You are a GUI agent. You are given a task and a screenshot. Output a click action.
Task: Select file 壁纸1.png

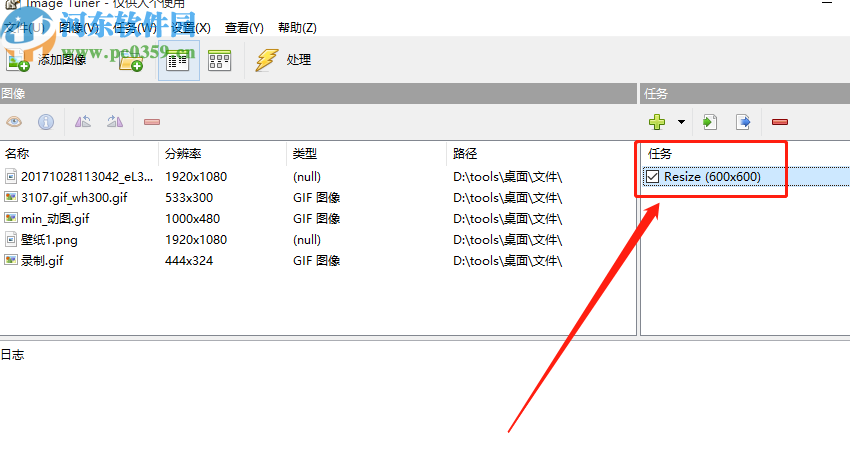click(49, 240)
